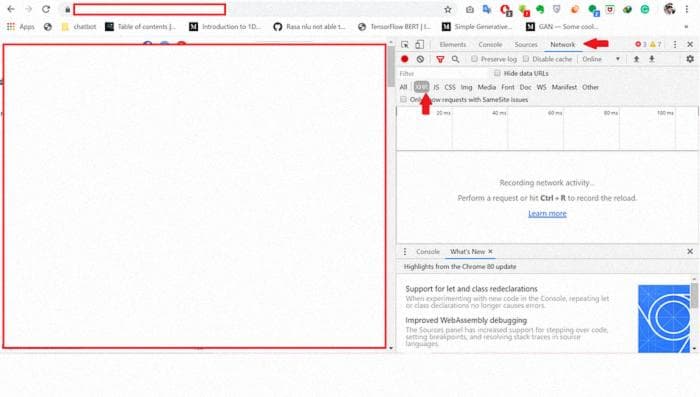Filter requests by WS type
This screenshot has width=700, height=397.
click(541, 87)
